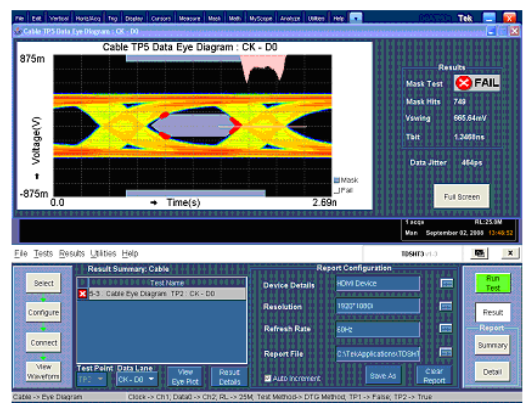Click the Resolution input field
Screen dimensions: 532x412
pos(378,306)
